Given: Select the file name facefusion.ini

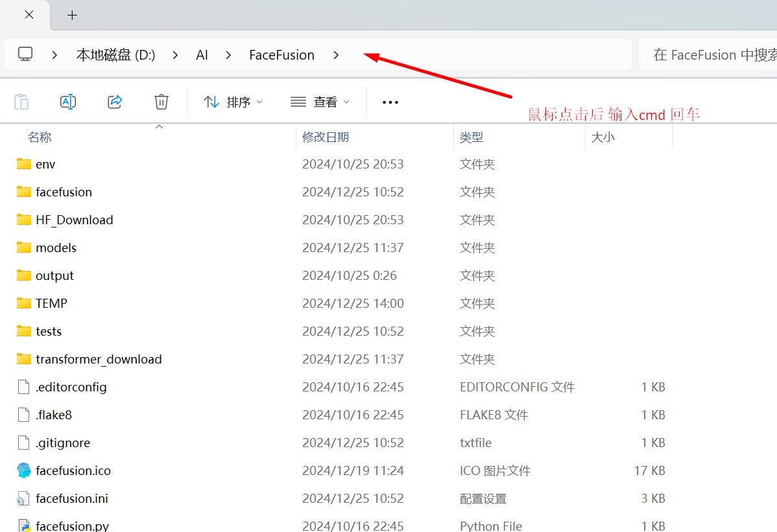Looking at the screenshot, I should point(72,498).
